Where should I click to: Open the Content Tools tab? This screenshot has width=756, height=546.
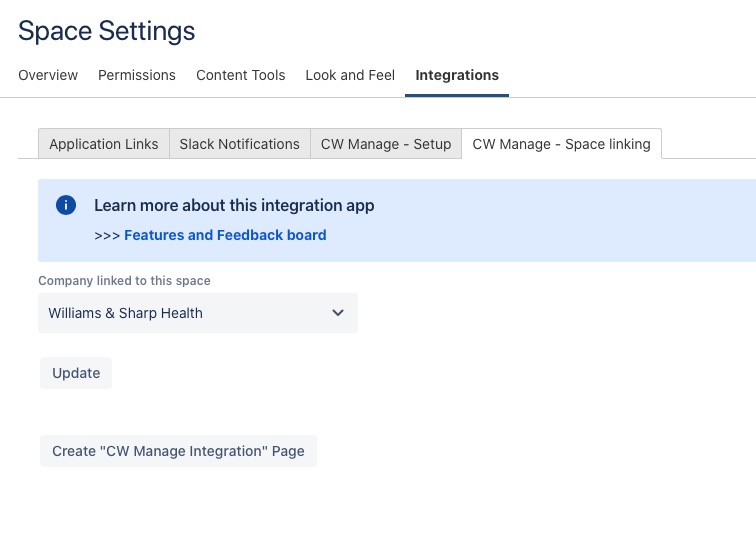pyautogui.click(x=240, y=75)
